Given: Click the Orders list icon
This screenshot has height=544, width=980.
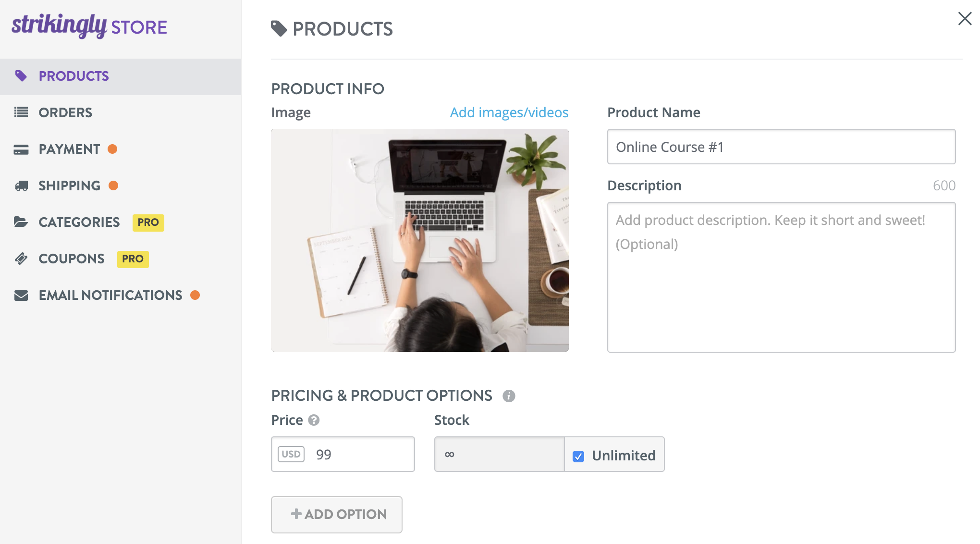Looking at the screenshot, I should pos(21,112).
